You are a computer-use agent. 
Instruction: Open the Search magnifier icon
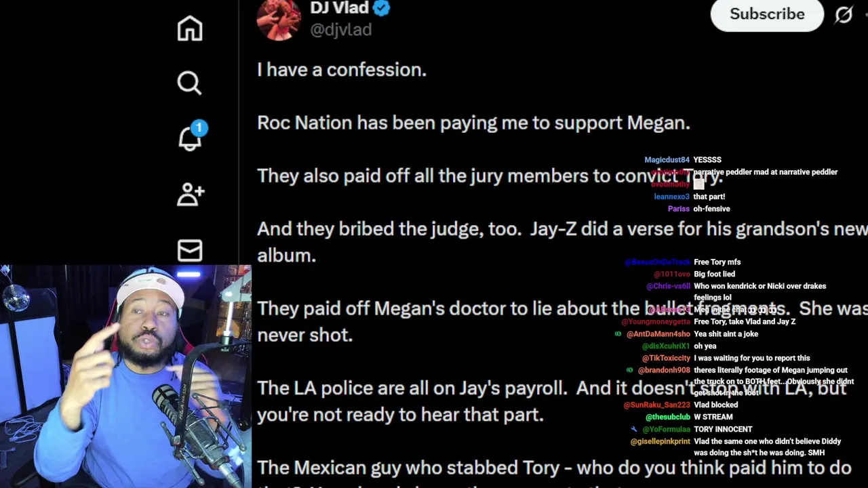(190, 83)
